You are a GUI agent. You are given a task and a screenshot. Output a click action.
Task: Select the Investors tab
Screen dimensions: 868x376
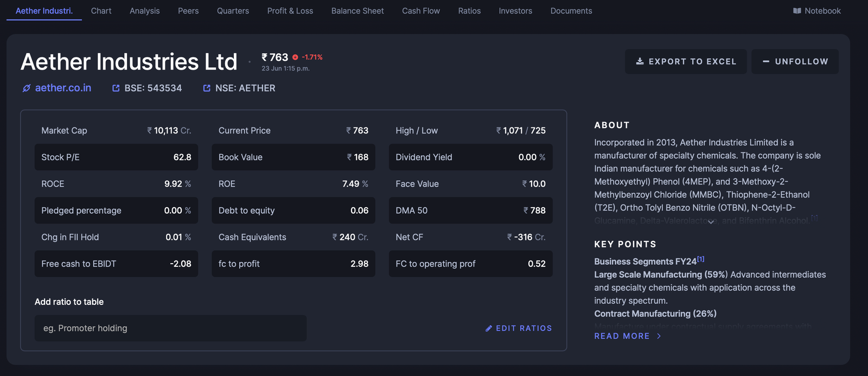[515, 11]
